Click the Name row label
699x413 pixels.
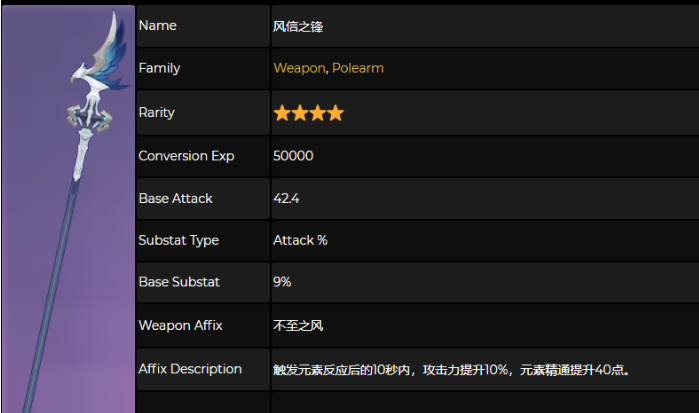157,25
